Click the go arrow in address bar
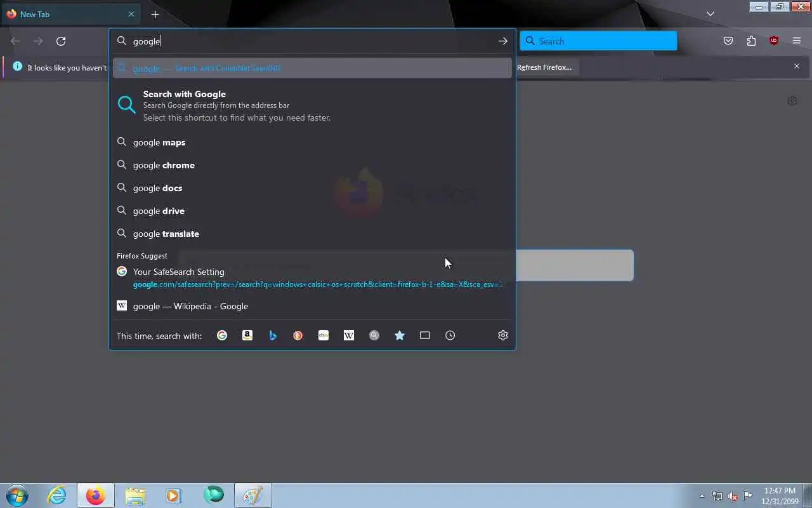812x508 pixels. (502, 41)
